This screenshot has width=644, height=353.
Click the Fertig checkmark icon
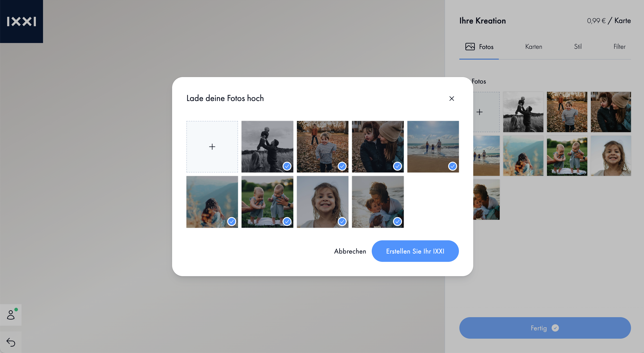[555, 328]
